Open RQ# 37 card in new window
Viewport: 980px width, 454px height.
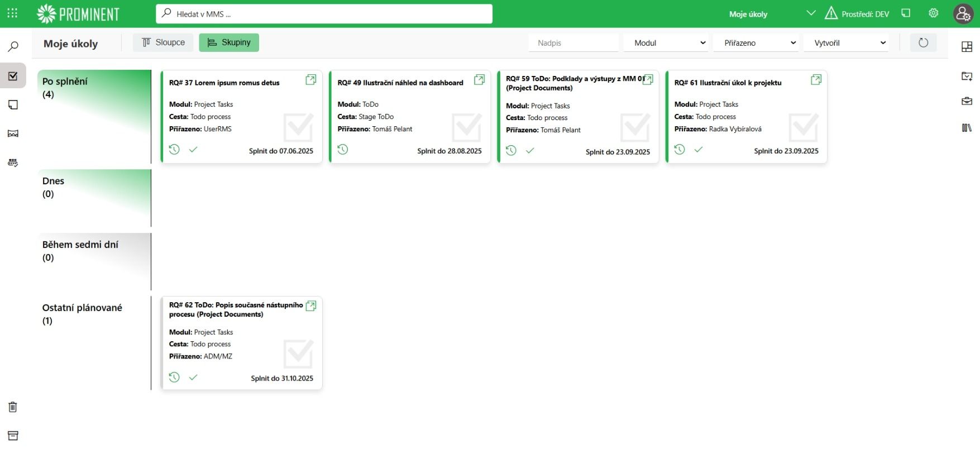[x=311, y=80]
